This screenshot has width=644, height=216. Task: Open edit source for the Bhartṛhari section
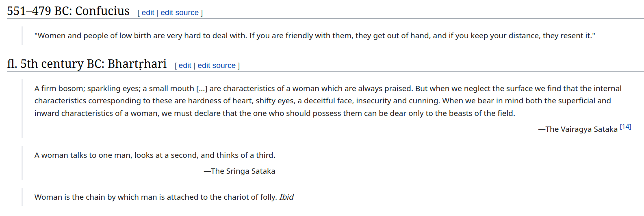217,65
